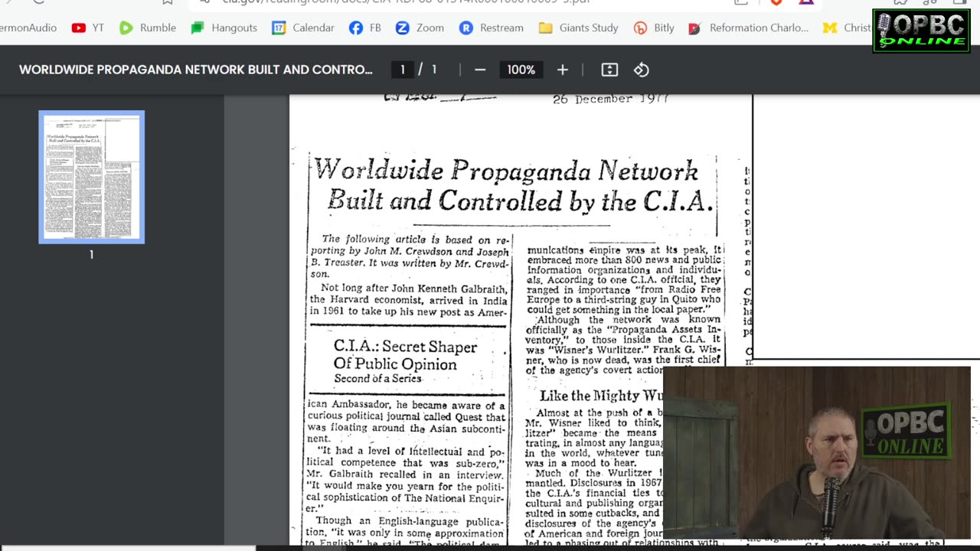980x551 pixels.
Task: Rotate the PDF counterclockwise
Action: coord(642,70)
